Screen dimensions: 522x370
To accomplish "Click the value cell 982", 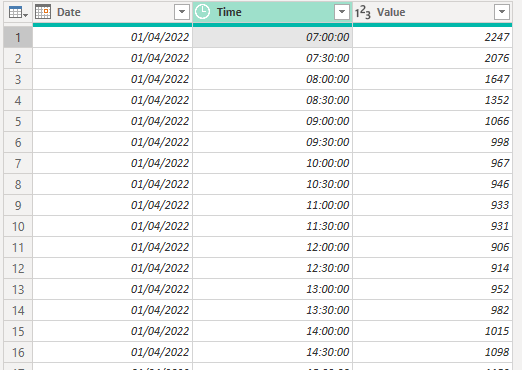I will 432,310.
